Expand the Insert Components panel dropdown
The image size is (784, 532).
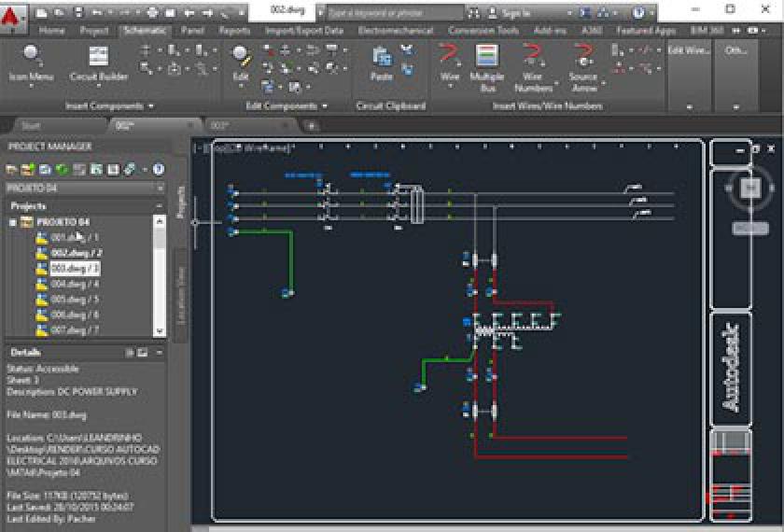tap(151, 106)
